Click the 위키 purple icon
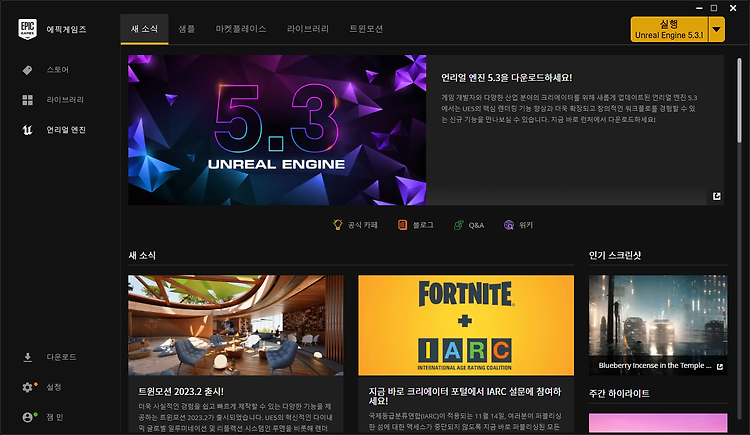The height and width of the screenshot is (435, 750). click(x=508, y=224)
